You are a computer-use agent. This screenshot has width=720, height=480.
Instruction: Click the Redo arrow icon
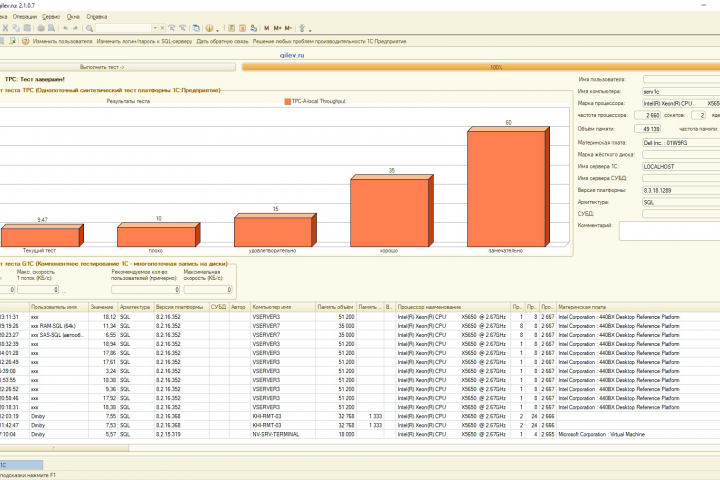[x=75, y=28]
